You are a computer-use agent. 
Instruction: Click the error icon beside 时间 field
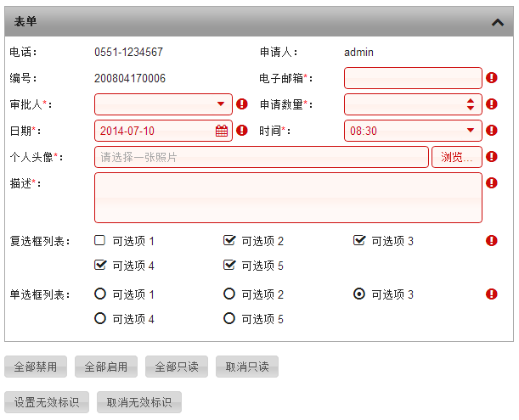coord(492,131)
